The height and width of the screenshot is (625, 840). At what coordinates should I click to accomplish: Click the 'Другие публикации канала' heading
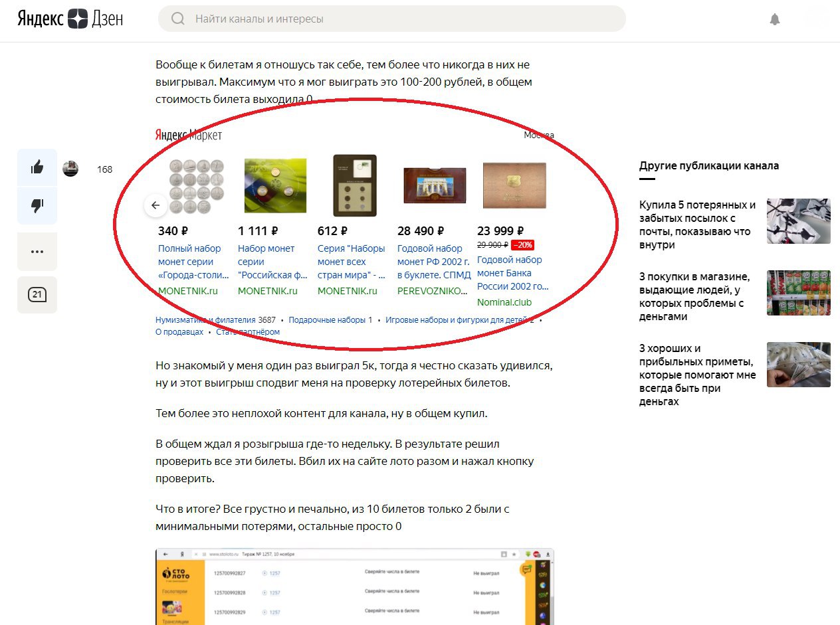(x=709, y=166)
